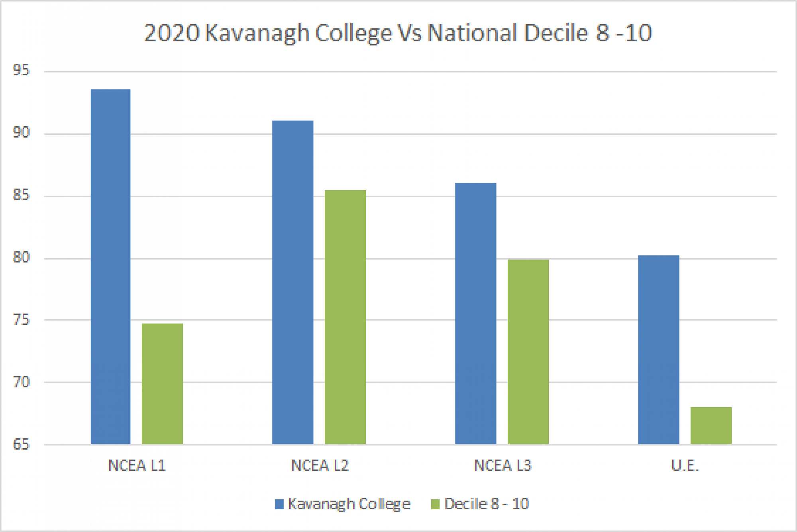Select the green NCEA L3 bar
This screenshot has height=532, width=797.
[x=528, y=351]
